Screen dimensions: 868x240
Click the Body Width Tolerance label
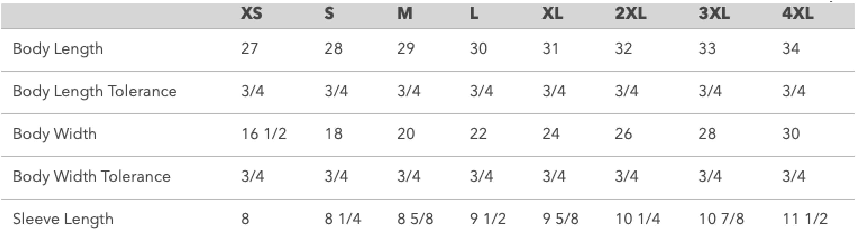click(92, 177)
